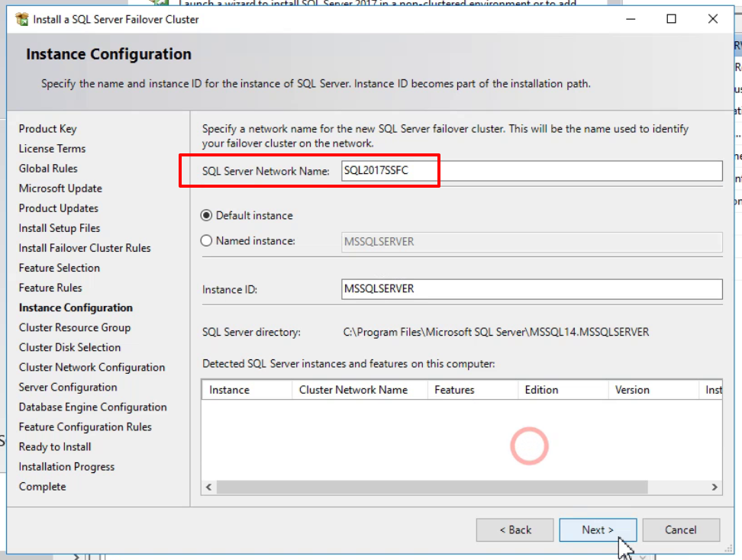Select Ready to Install step

point(55,446)
